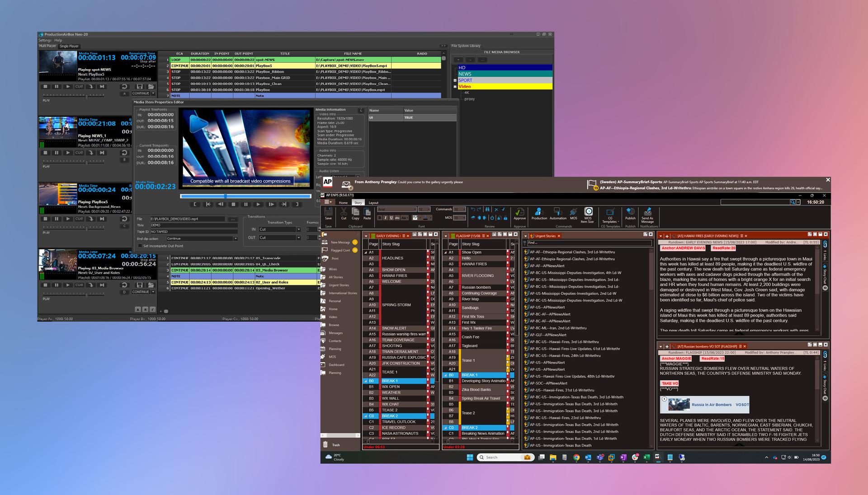Switch to Single Player tab
Image resolution: width=868 pixels, height=495 pixels.
(x=69, y=46)
